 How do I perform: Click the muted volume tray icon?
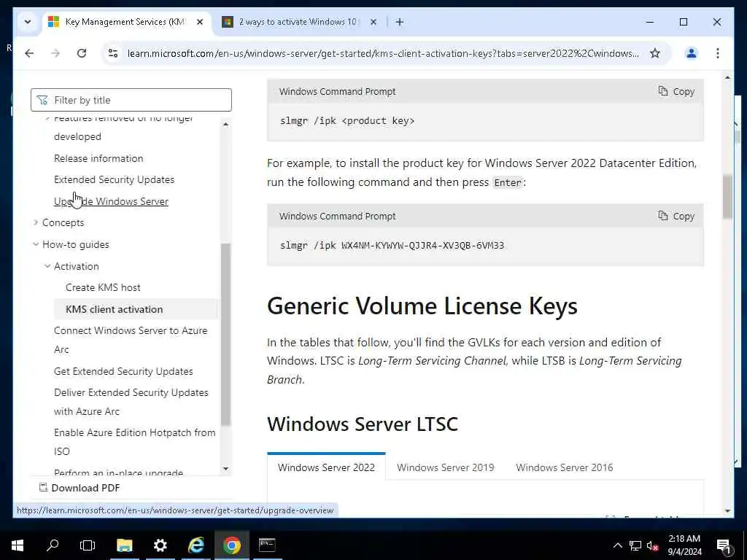point(652,545)
